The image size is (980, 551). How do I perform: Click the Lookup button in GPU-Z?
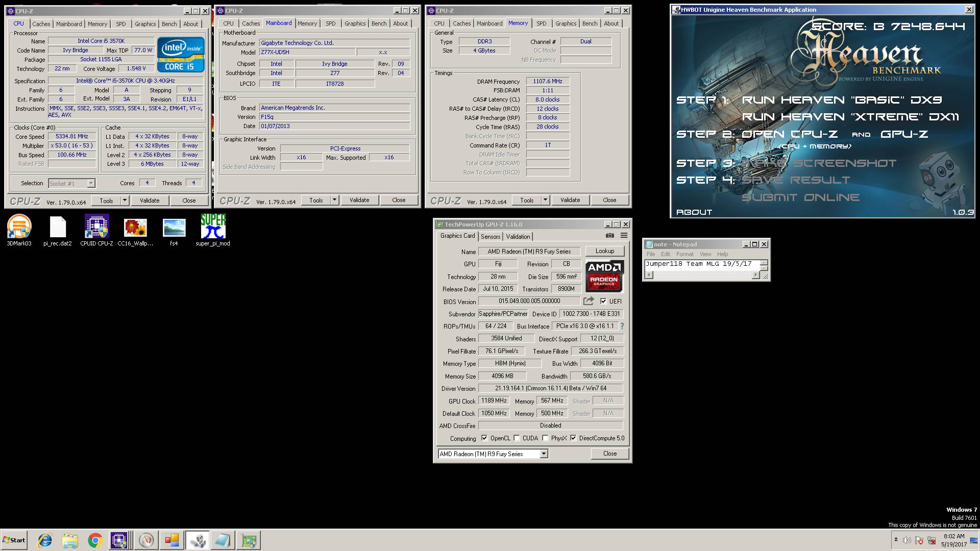(x=605, y=251)
